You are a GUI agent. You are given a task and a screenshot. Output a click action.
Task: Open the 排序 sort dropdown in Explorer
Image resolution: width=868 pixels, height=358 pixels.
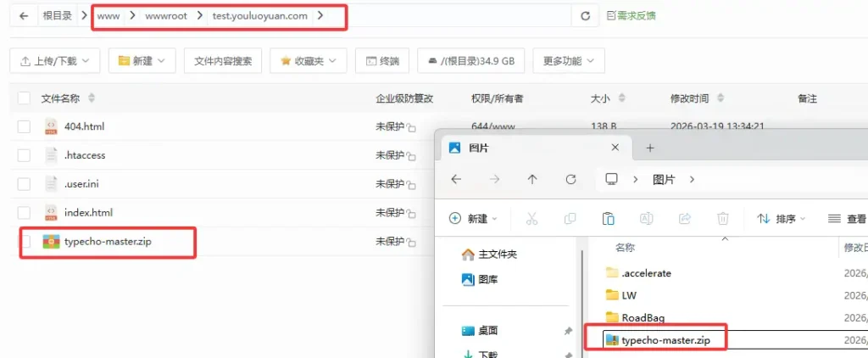click(x=781, y=219)
